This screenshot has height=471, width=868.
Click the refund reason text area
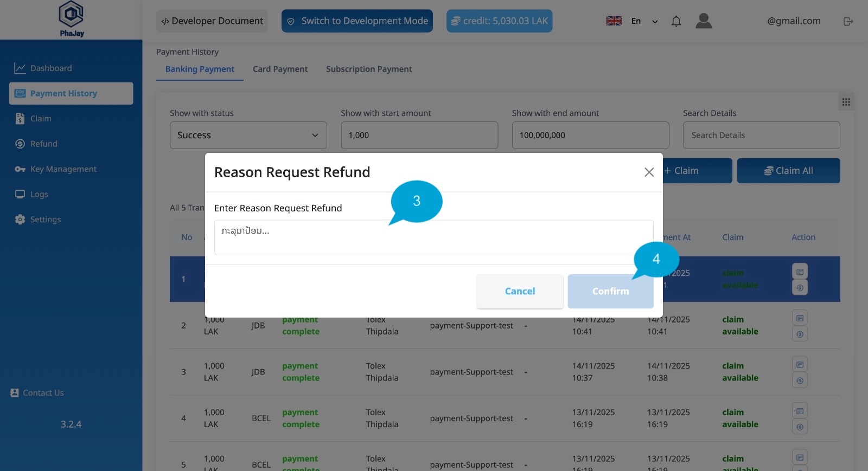(433, 237)
